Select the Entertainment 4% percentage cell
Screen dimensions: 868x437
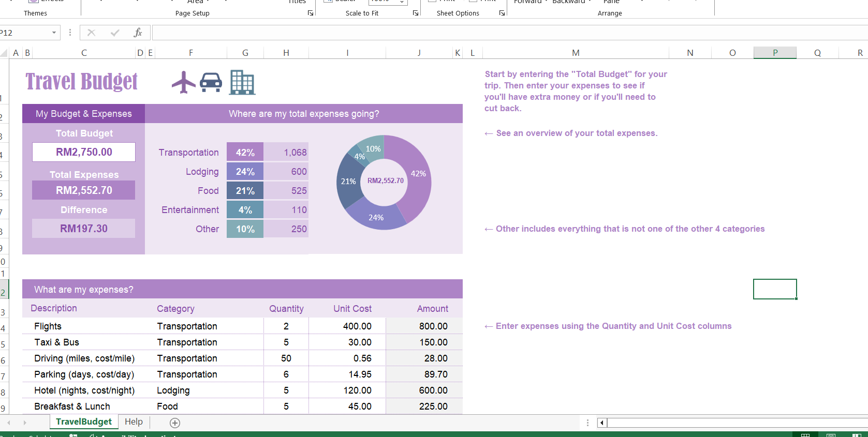pos(245,210)
